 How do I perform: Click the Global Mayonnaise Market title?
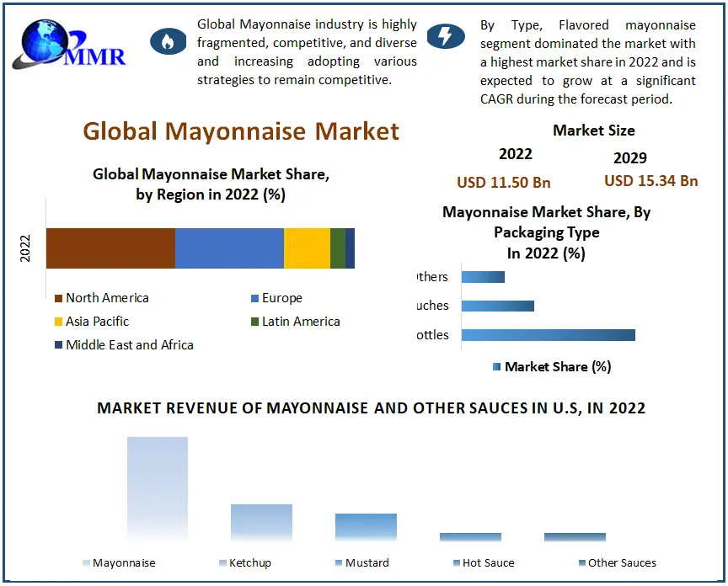[x=241, y=131]
